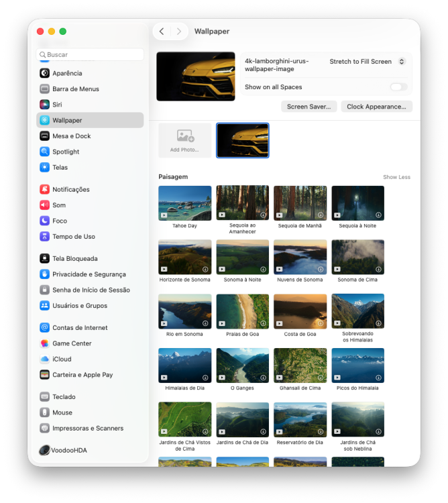Open the Telas display icon

(44, 168)
